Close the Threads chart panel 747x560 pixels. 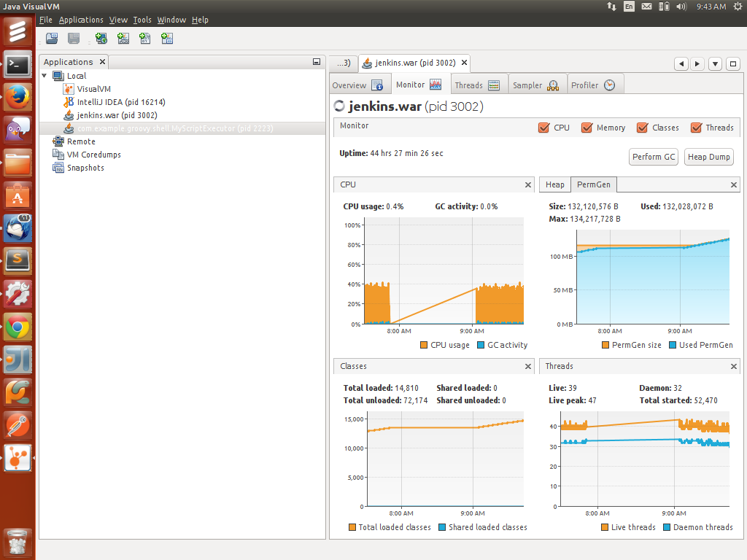734,366
